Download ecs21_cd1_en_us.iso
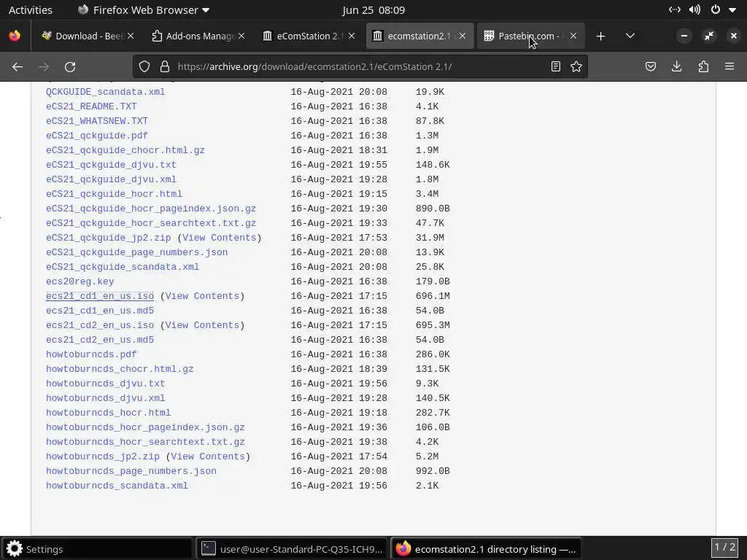The width and height of the screenshot is (747, 560). coord(100,296)
